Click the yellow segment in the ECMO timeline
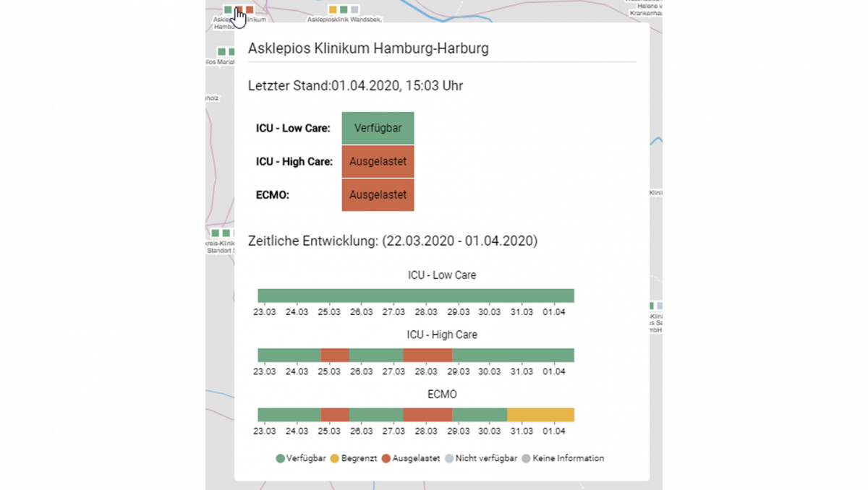The height and width of the screenshot is (490, 868). click(540, 414)
